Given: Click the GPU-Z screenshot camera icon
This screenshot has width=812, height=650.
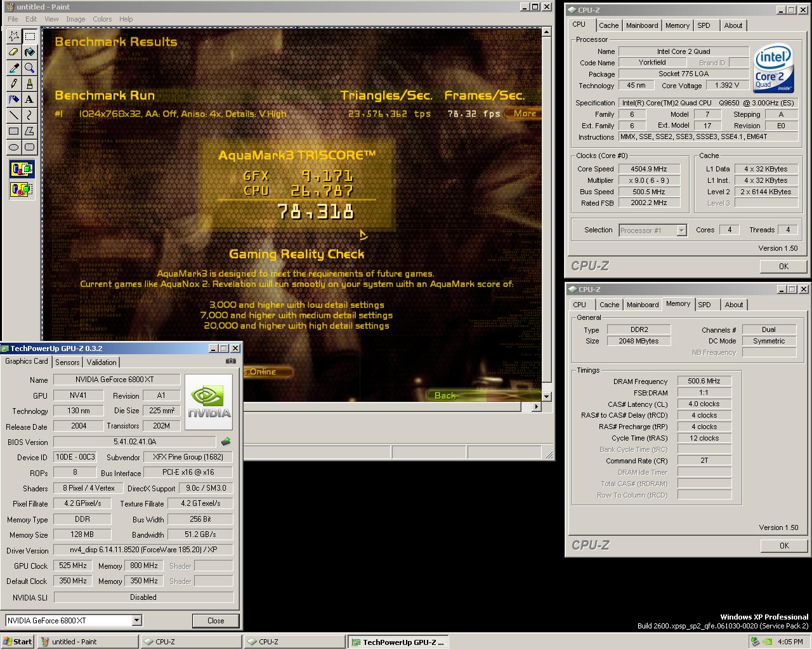Looking at the screenshot, I should tap(230, 361).
